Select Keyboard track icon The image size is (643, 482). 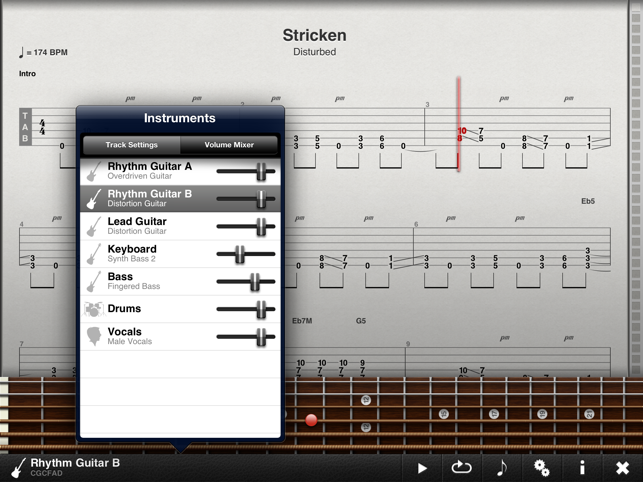93,254
